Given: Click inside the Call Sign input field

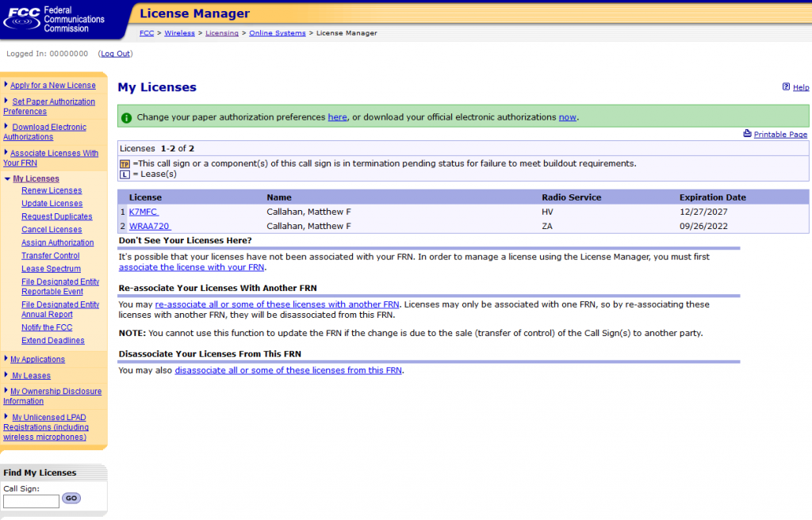Looking at the screenshot, I should (x=30, y=500).
